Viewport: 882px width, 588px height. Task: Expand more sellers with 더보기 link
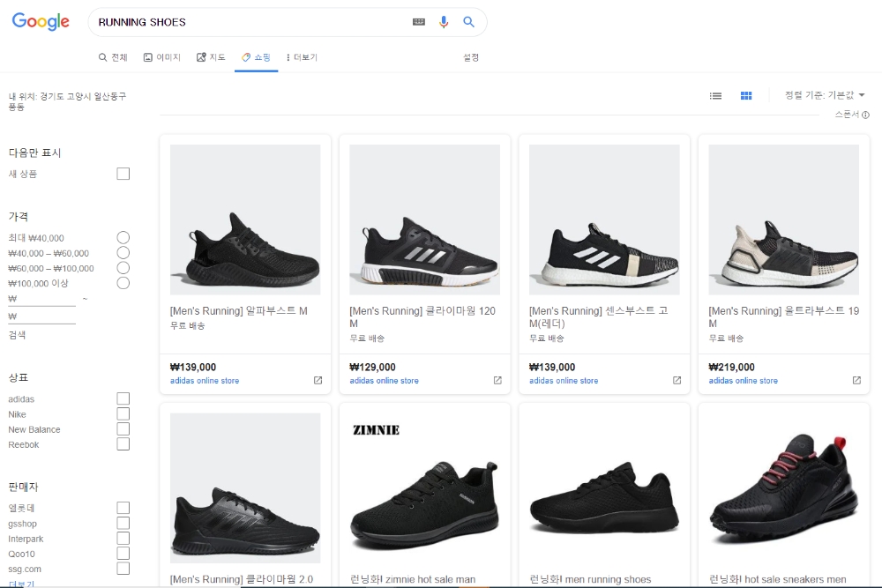point(22,584)
